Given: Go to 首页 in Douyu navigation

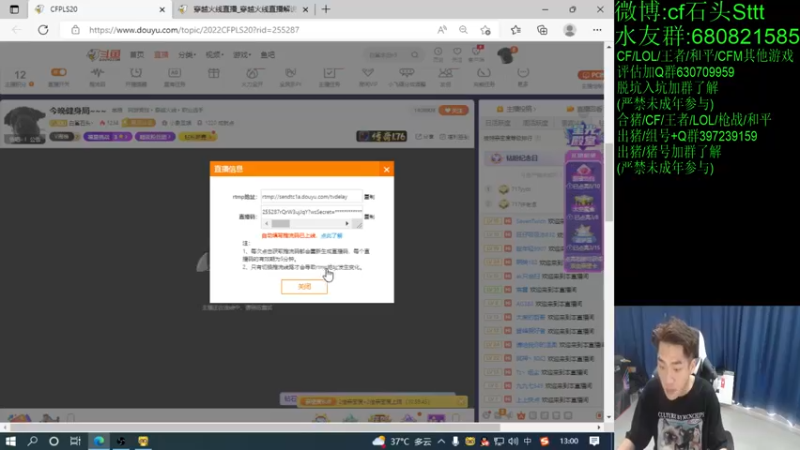Looking at the screenshot, I should tap(137, 55).
